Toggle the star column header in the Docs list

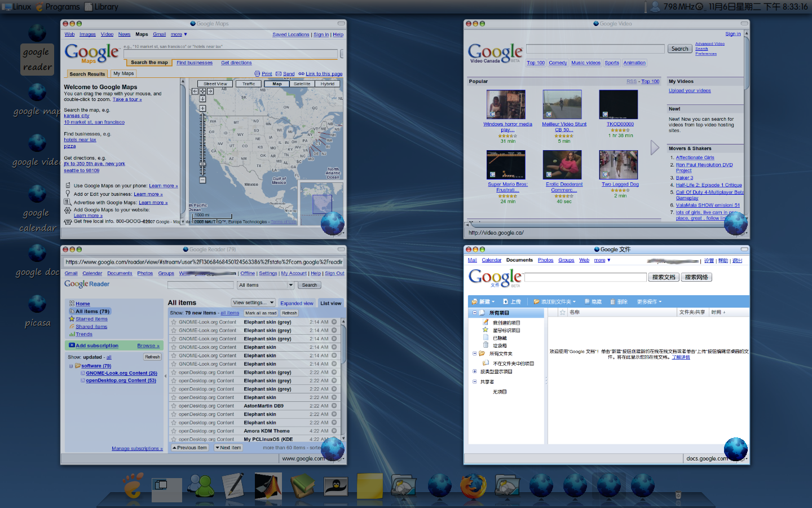pos(562,312)
